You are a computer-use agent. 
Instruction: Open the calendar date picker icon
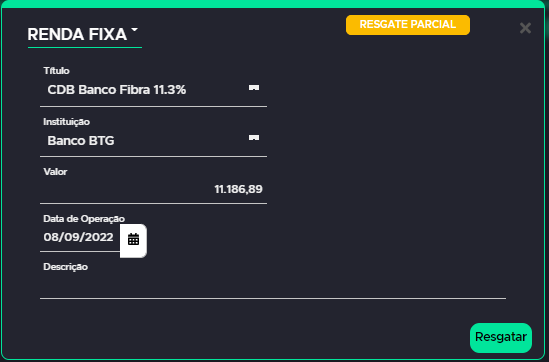133,241
